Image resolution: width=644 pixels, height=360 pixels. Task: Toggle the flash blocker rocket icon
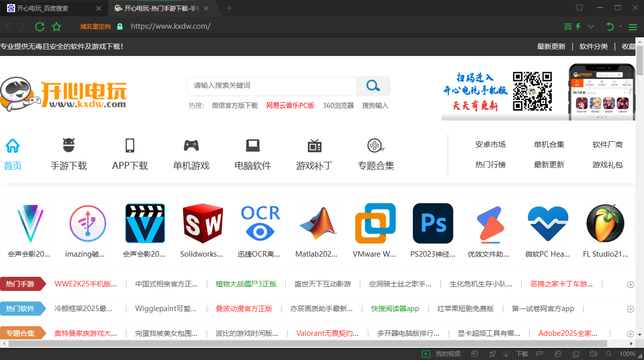(x=492, y=353)
